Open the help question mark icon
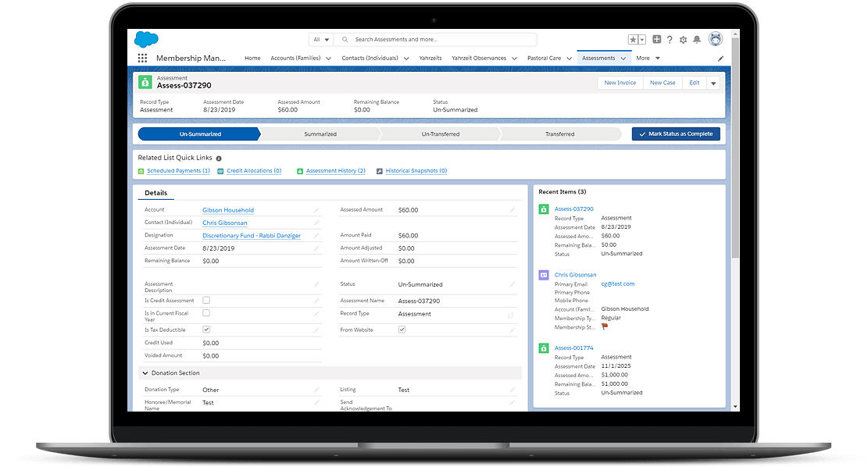The height and width of the screenshot is (467, 868). (670, 40)
